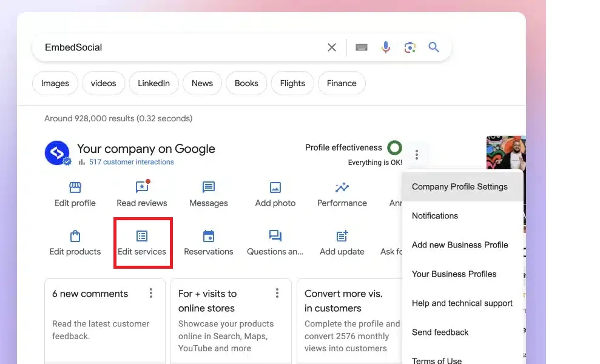Open Reservations calendar icon

click(x=209, y=236)
